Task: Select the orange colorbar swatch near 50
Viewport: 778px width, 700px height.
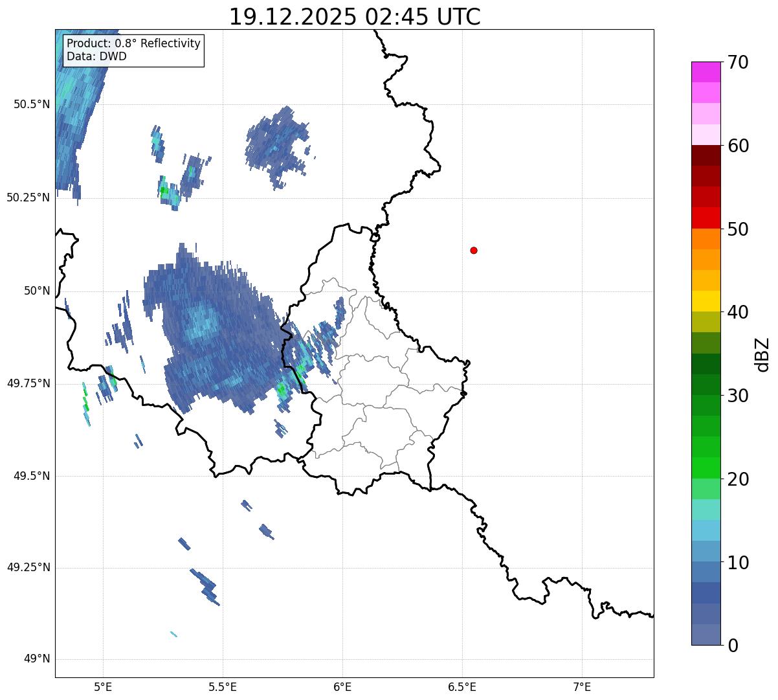Action: [706, 239]
